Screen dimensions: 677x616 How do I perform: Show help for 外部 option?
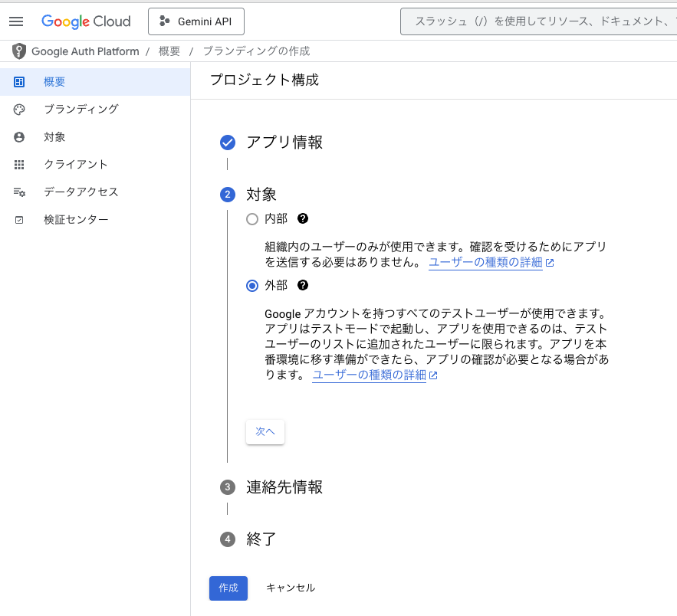(303, 285)
